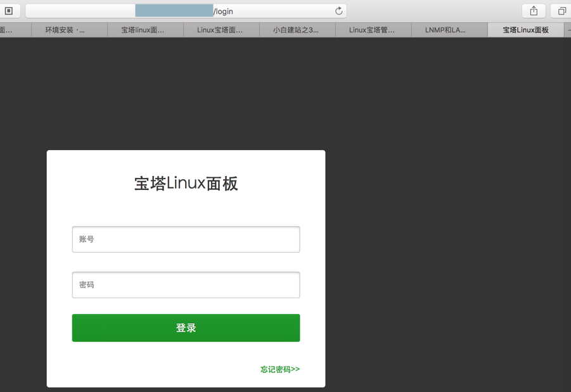
Task: Show all tabs overview icon
Action: tap(562, 11)
